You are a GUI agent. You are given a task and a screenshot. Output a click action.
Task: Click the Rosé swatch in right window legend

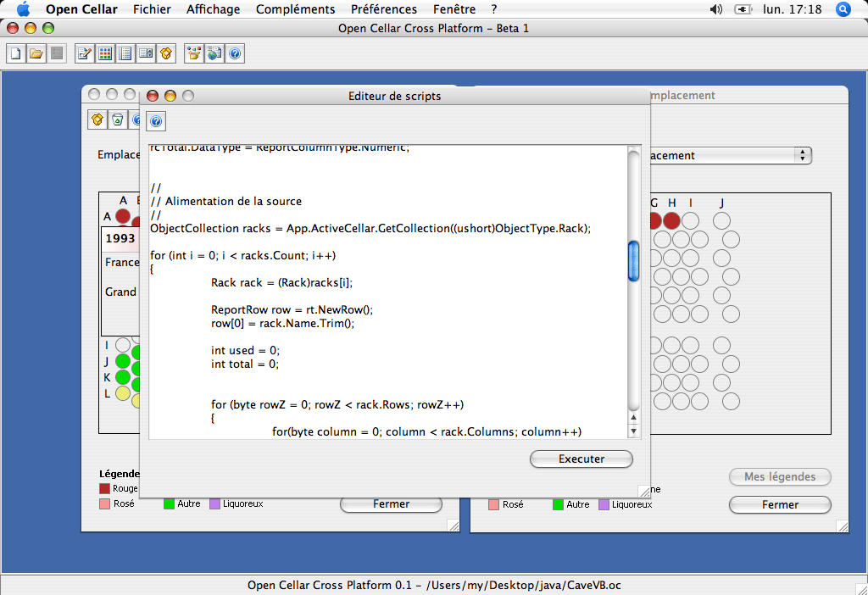pyautogui.click(x=494, y=505)
